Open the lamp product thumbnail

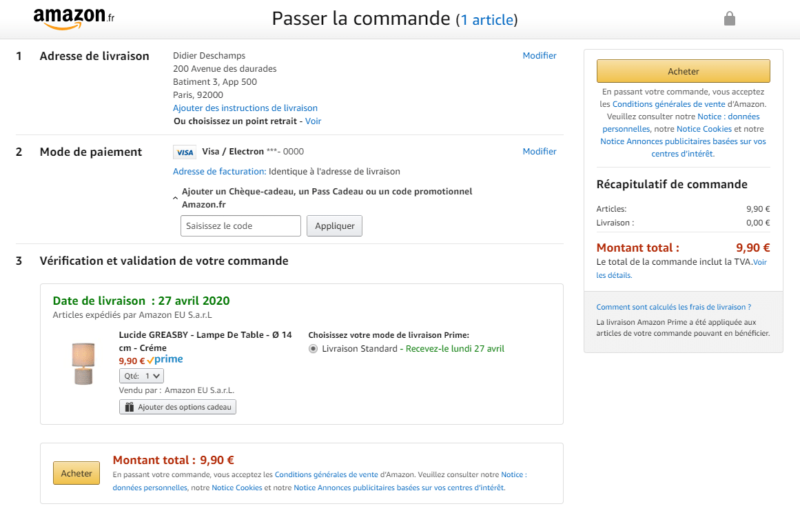(83, 362)
